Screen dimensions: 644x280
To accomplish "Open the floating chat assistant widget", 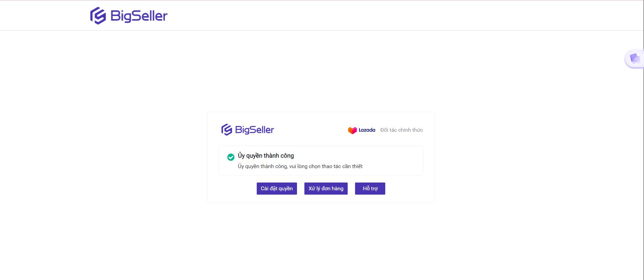I will coord(634,59).
